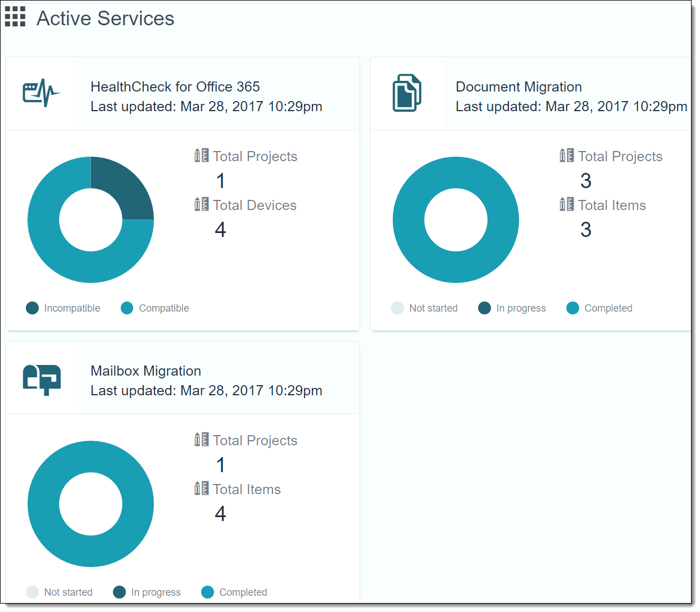The height and width of the screenshot is (612, 700).
Task: Toggle the Incompatible legend in HealthCheck chart
Action: point(62,308)
